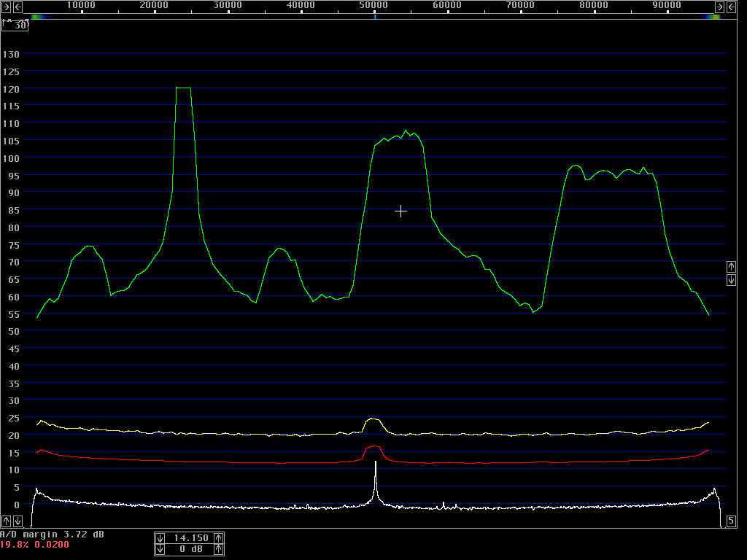The image size is (747, 560).
Task: Click the left-arrow box at top-left corner
Action: pos(18,7)
